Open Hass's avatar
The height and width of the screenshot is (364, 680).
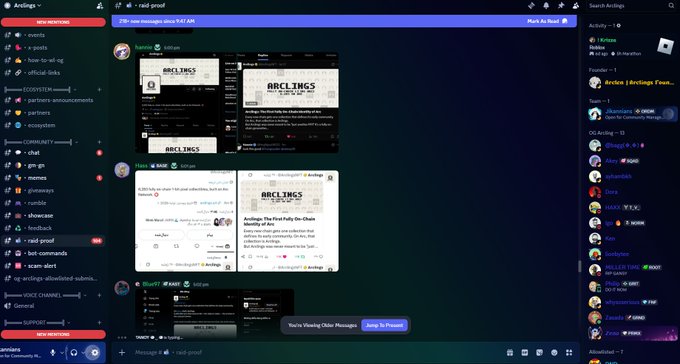click(x=122, y=170)
